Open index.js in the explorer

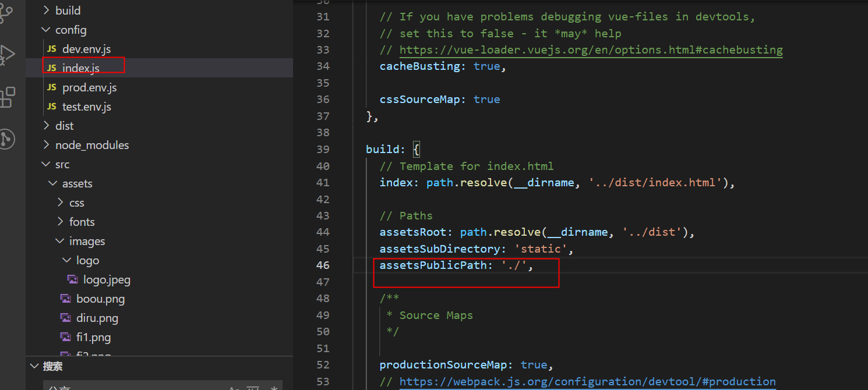pyautogui.click(x=81, y=68)
